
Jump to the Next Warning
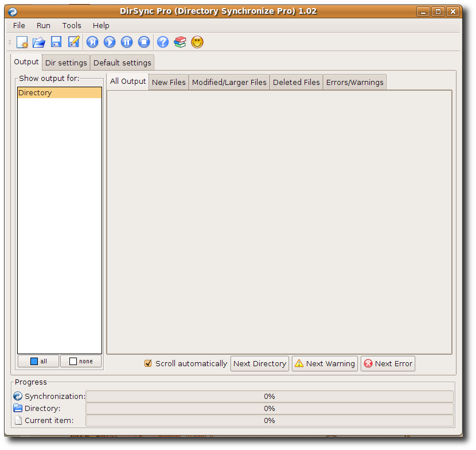pos(325,364)
